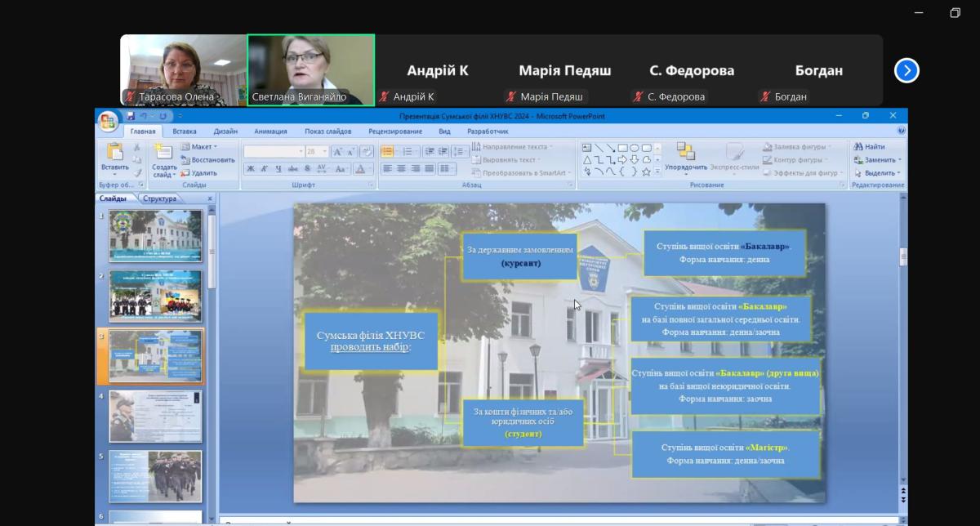The image size is (980, 526).
Task: Switch to the Вставка ribbon tab
Action: pos(185,131)
